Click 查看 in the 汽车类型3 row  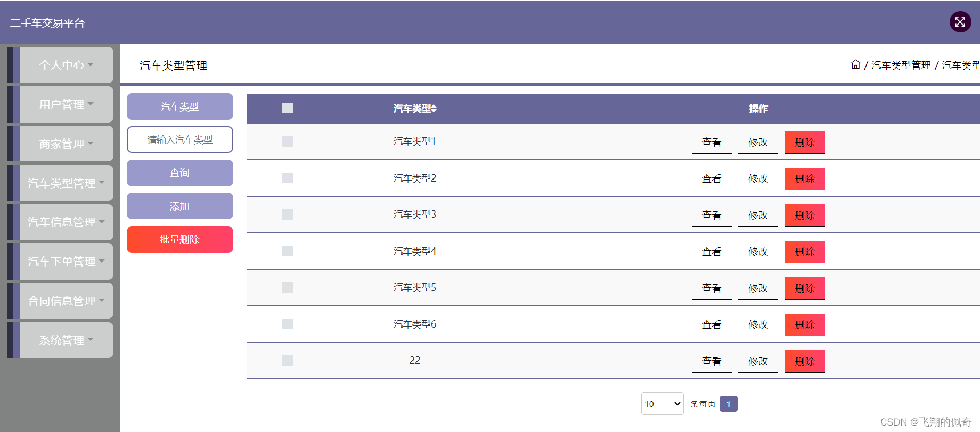(712, 215)
